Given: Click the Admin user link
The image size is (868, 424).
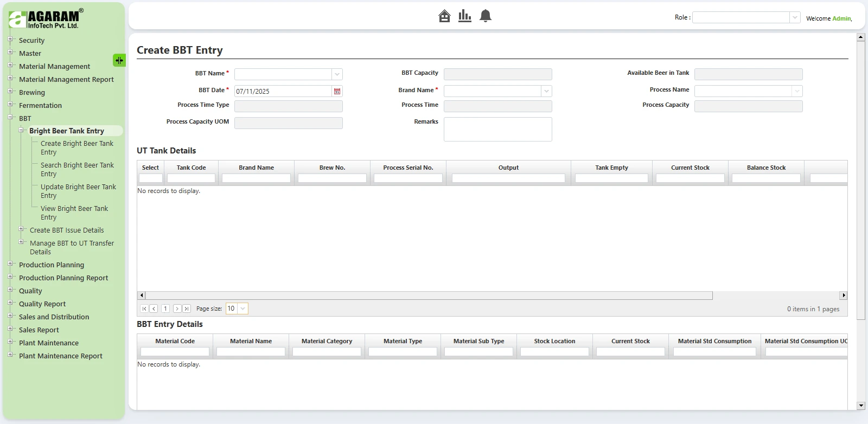Looking at the screenshot, I should (841, 18).
